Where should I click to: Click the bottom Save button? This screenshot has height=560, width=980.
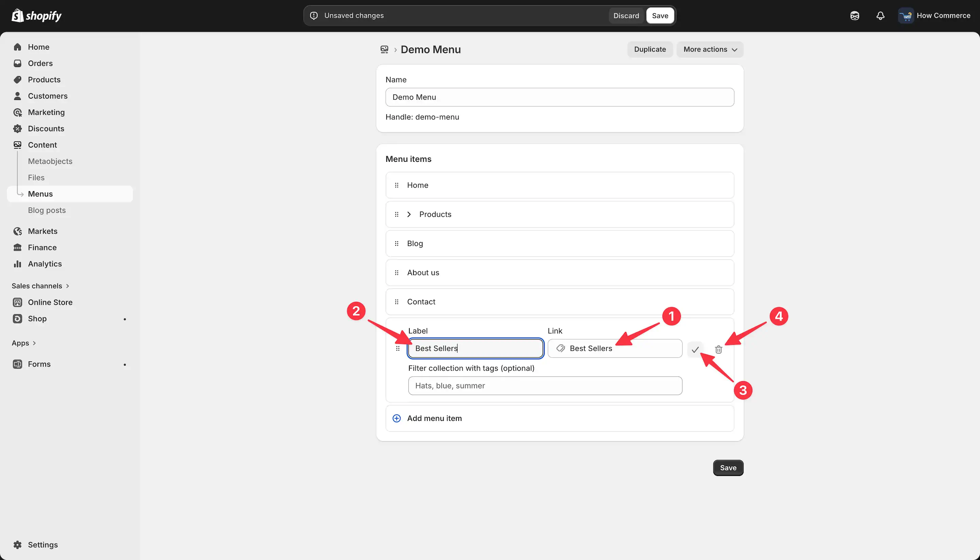click(x=728, y=468)
